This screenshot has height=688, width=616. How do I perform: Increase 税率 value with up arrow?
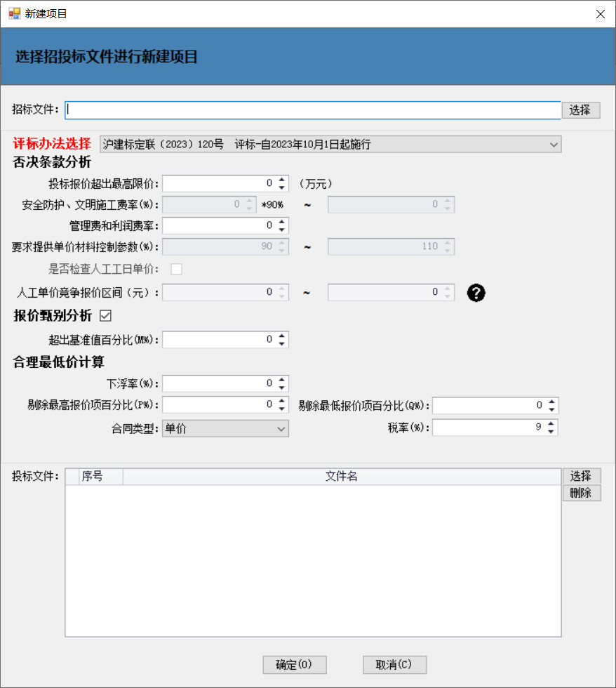click(x=551, y=424)
